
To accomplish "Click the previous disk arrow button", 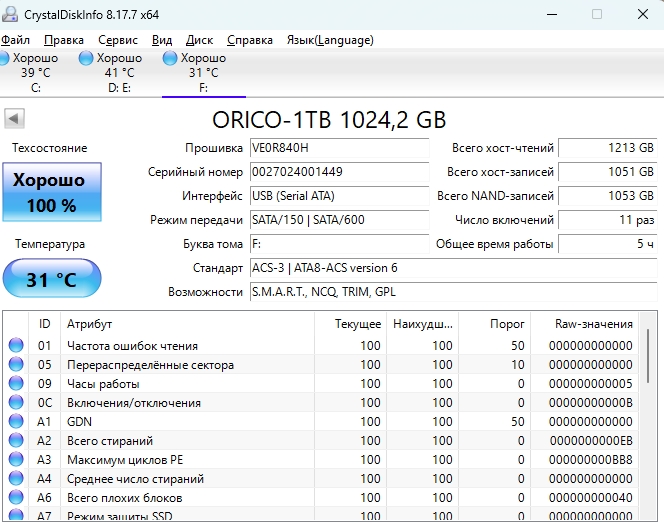I will [x=14, y=119].
